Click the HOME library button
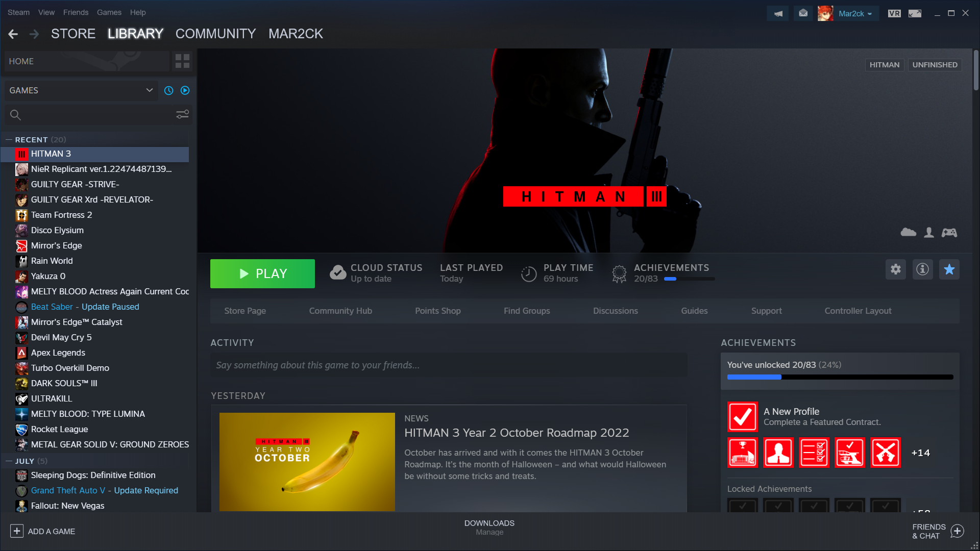Image resolution: width=980 pixels, height=551 pixels. tap(86, 61)
